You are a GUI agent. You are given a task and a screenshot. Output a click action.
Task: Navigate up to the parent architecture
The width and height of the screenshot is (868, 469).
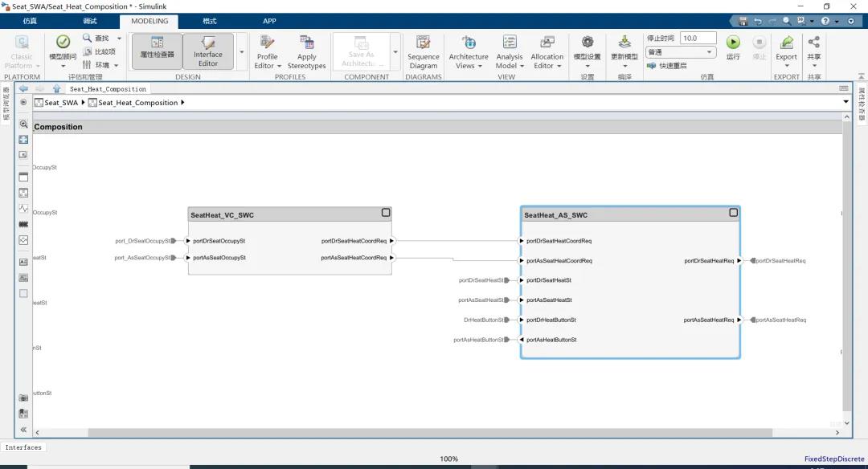pyautogui.click(x=56, y=88)
